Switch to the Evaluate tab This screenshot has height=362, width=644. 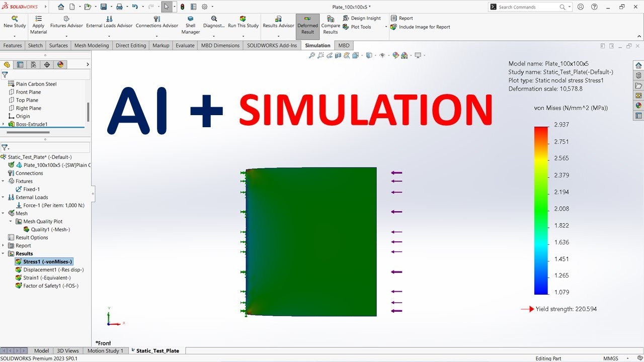[185, 45]
